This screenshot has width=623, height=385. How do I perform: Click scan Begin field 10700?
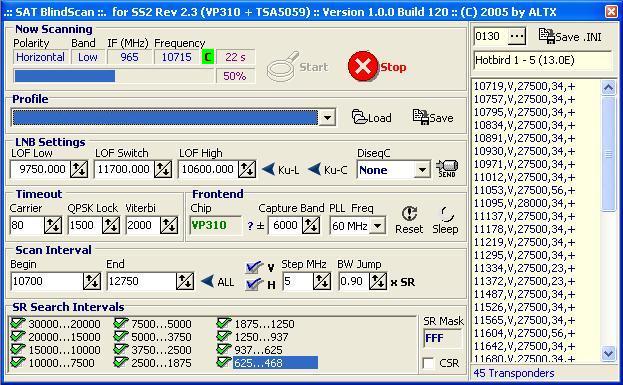[47, 281]
